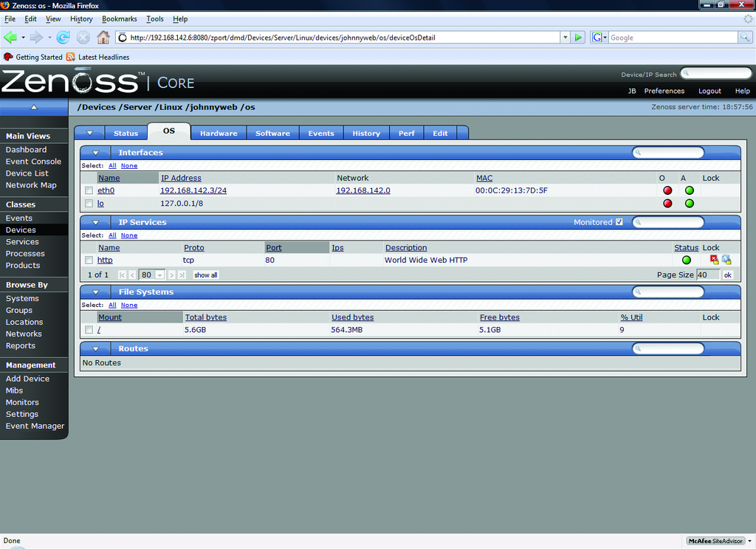The width and height of the screenshot is (756, 549).
Task: Tick the checkbox for the / file system
Action: (x=89, y=330)
